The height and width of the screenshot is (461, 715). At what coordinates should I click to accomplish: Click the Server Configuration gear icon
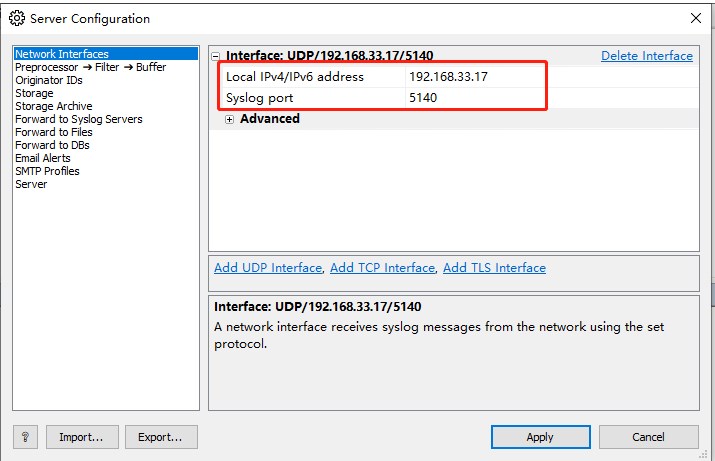pos(17,18)
